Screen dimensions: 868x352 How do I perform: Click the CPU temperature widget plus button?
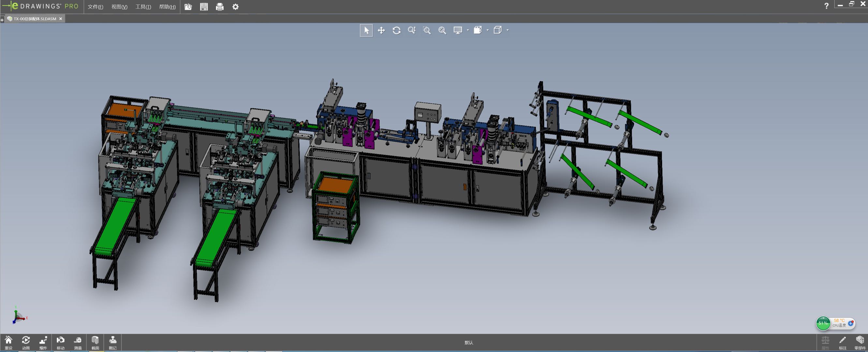pyautogui.click(x=851, y=323)
